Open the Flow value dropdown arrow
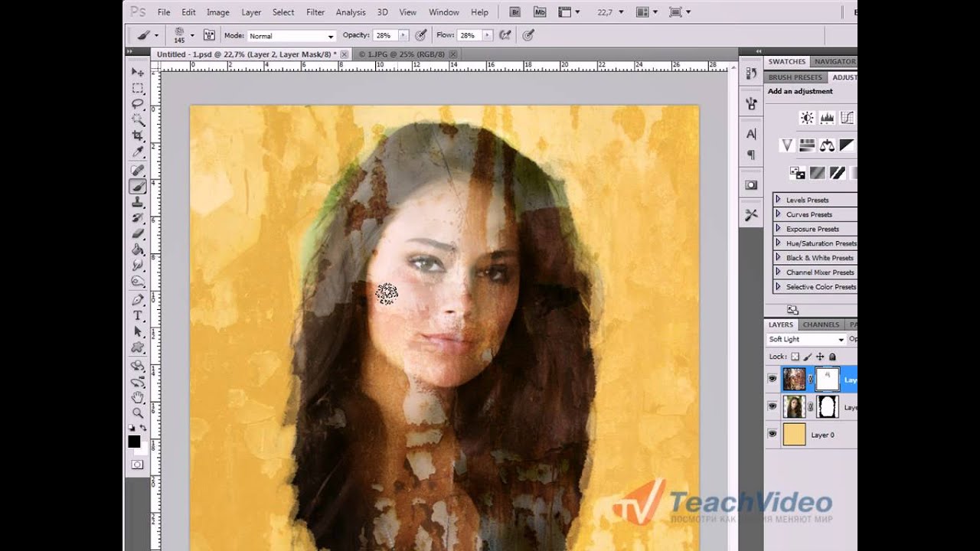980x551 pixels. 487,35
